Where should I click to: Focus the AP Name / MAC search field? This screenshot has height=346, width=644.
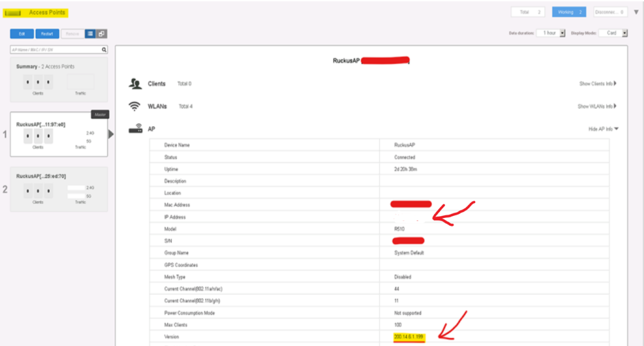pyautogui.click(x=55, y=50)
